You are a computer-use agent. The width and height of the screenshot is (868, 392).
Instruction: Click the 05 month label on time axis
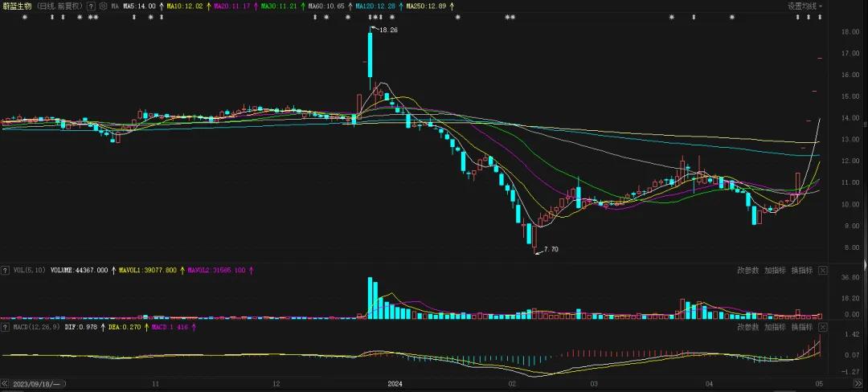tap(819, 384)
